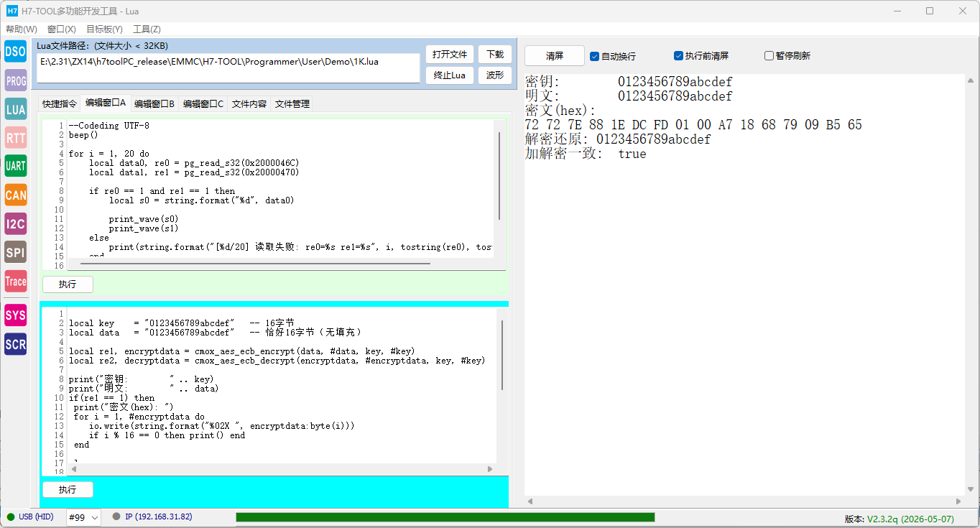The width and height of the screenshot is (980, 528).
Task: Switch to the 编辑窗口C tab
Action: pyautogui.click(x=203, y=104)
